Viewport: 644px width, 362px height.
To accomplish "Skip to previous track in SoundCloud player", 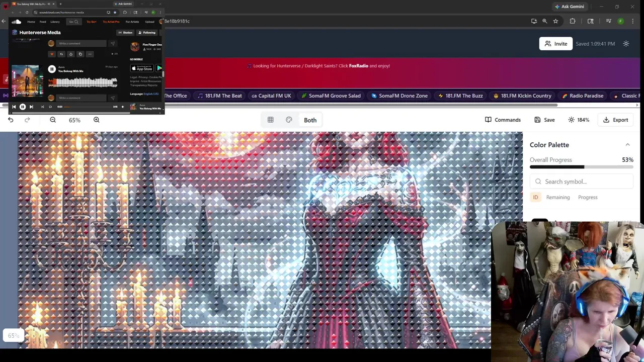I will pyautogui.click(x=14, y=107).
